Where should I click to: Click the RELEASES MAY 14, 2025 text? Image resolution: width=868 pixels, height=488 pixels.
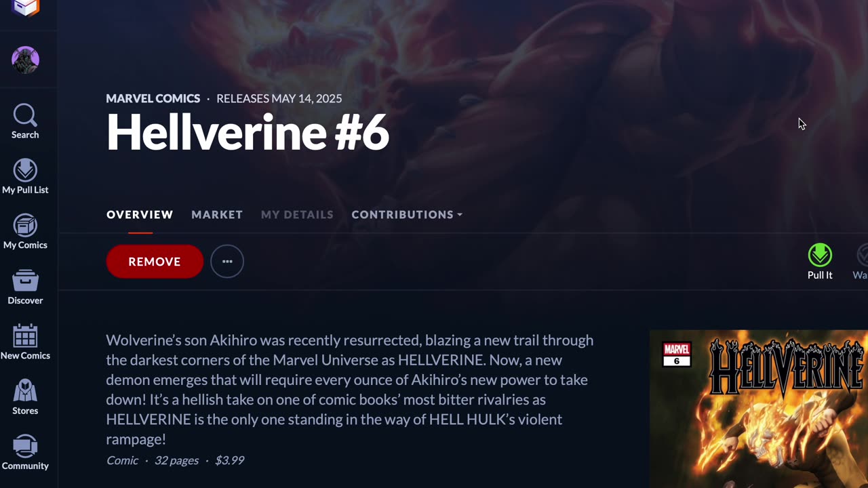click(279, 98)
